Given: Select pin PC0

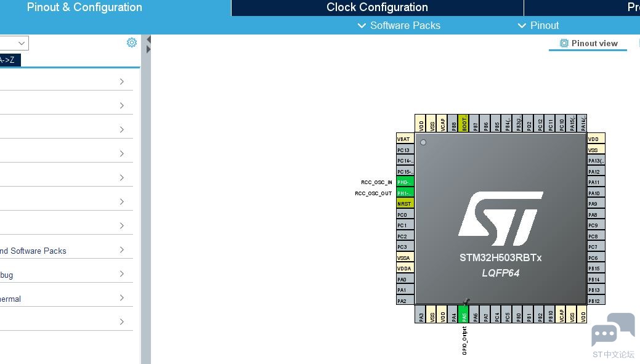Looking at the screenshot, I should coord(405,215).
